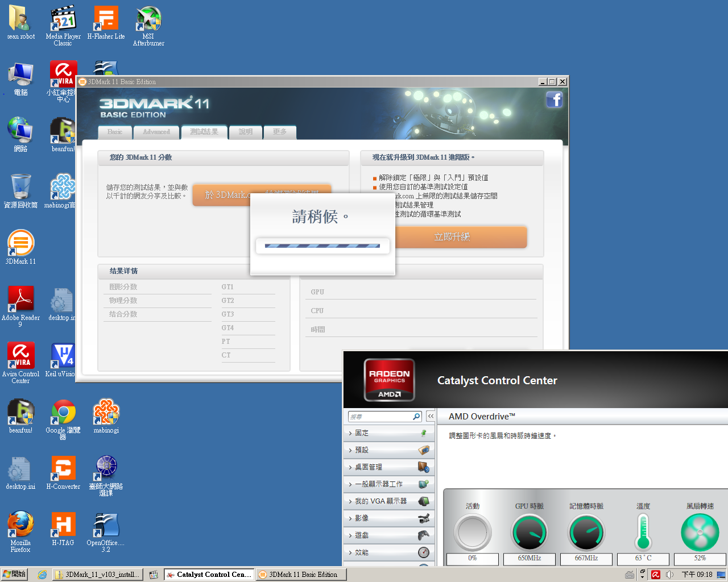The height and width of the screenshot is (582, 728).
Task: Click the orange 於 3DMark.com button
Action: click(221, 195)
